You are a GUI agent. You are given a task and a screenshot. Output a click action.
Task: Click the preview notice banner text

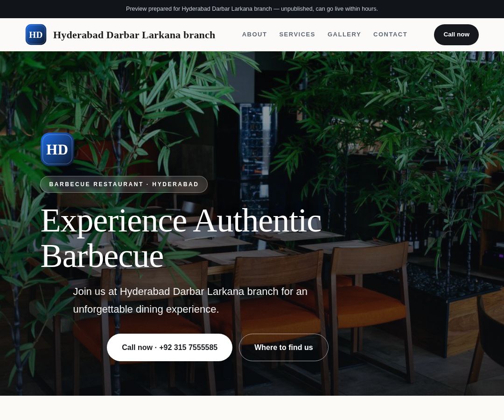[x=252, y=9]
